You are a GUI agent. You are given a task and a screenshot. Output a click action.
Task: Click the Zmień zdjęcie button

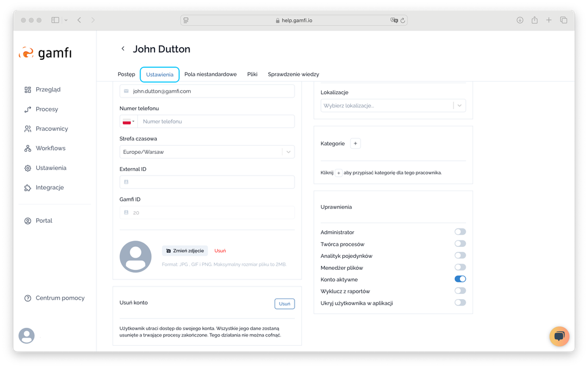[x=184, y=251]
